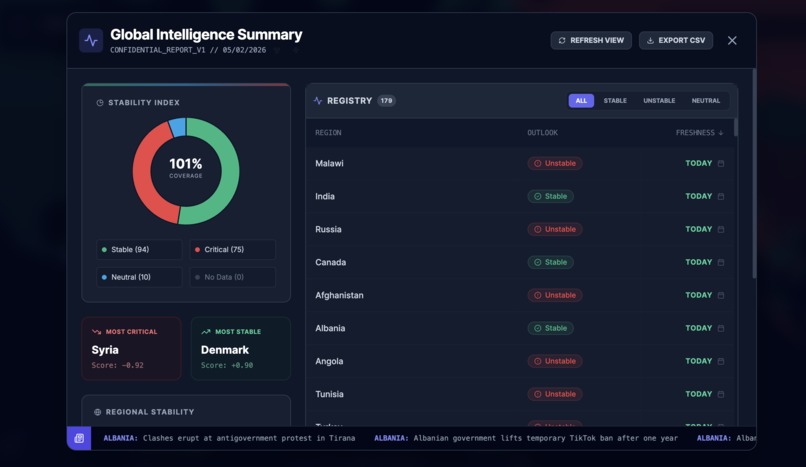This screenshot has width=806, height=467.
Task: Open the Tirana antigovernment protest headline
Action: (229, 438)
